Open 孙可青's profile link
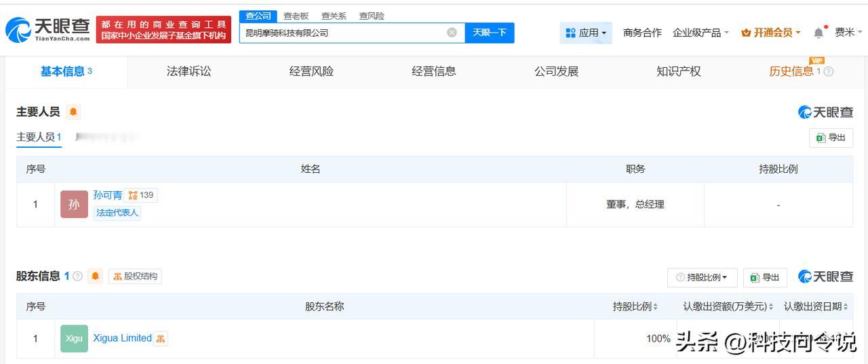The width and height of the screenshot is (868, 364). [108, 195]
